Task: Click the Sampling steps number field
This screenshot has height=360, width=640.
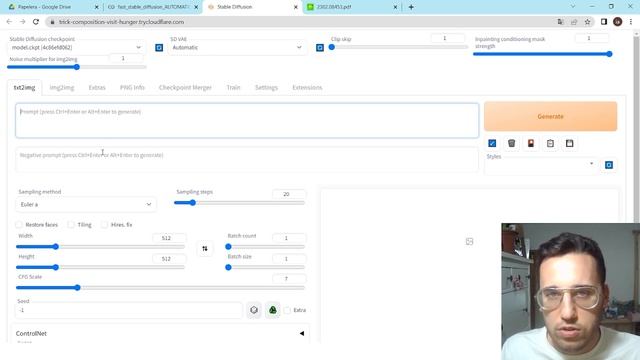Action: point(289,194)
